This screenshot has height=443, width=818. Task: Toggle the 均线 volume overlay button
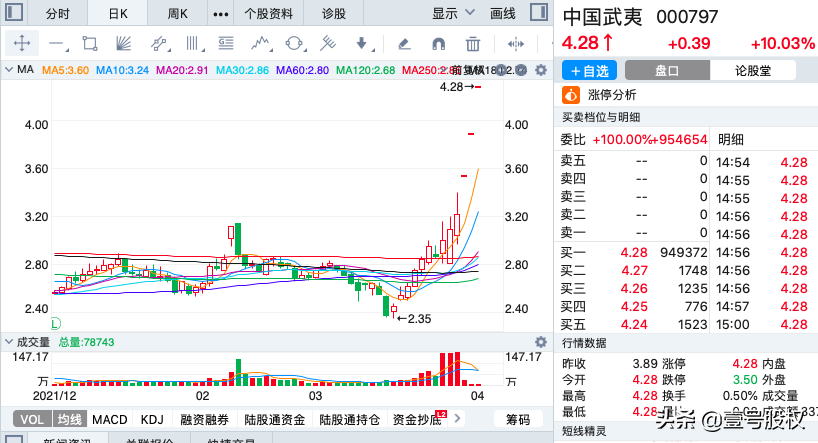point(69,419)
